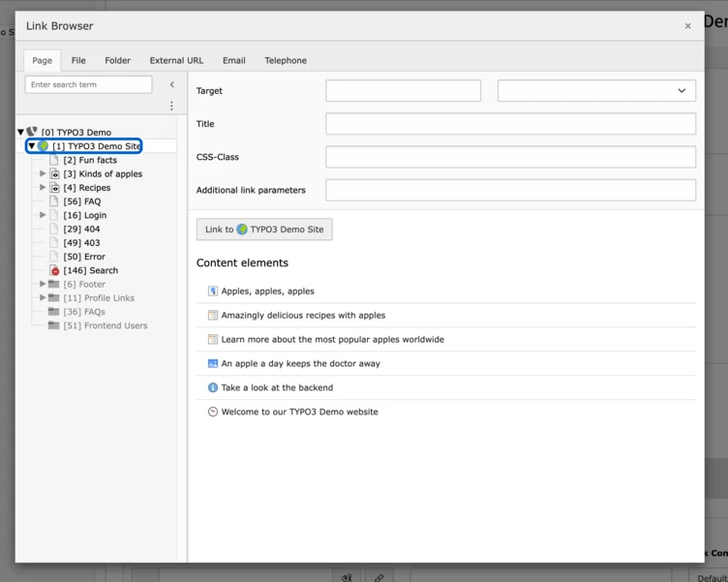The image size is (728, 582).
Task: Link to An apple a day keeps the doctor away
Action: coord(300,364)
